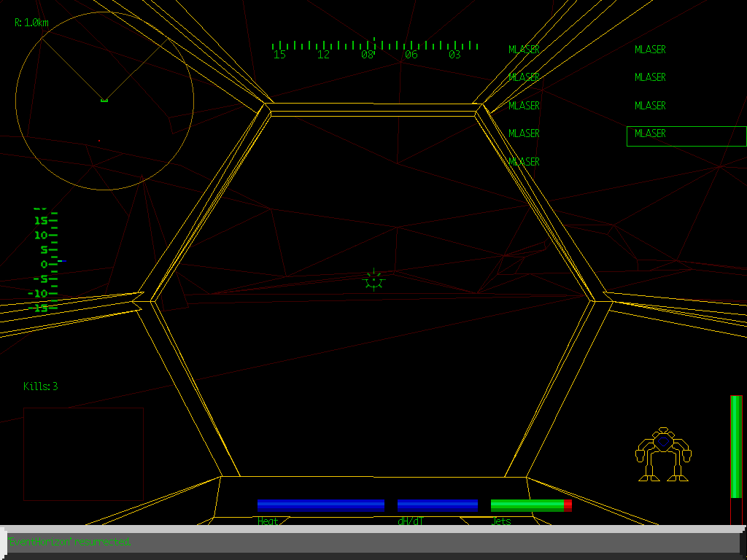The height and width of the screenshot is (560, 747).
Task: Select the third MLASER in the right column
Action: [x=649, y=106]
